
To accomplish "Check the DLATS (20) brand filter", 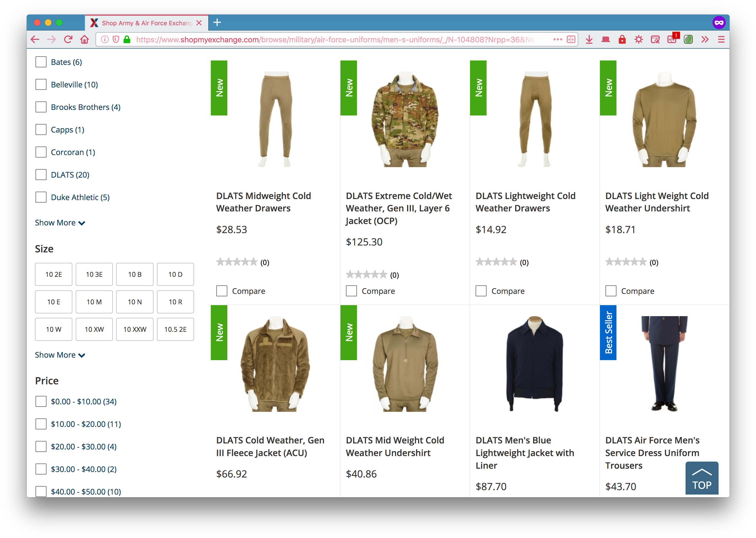I will (x=41, y=175).
